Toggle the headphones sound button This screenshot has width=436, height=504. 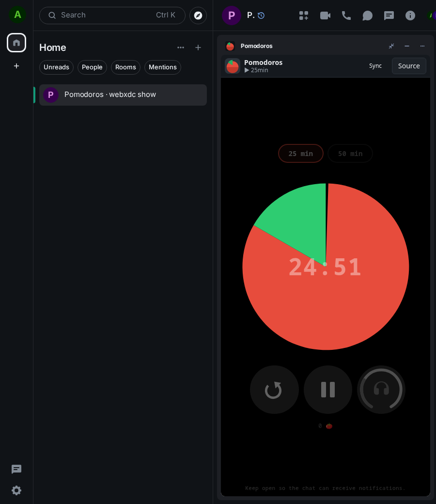click(x=381, y=390)
